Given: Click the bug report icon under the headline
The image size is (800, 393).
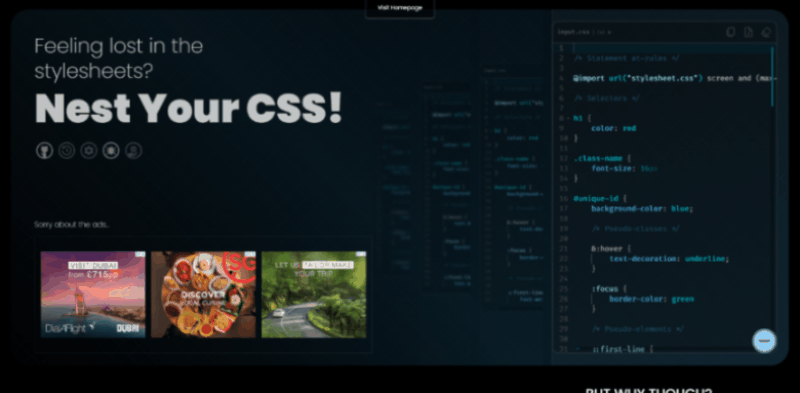Looking at the screenshot, I should (111, 151).
